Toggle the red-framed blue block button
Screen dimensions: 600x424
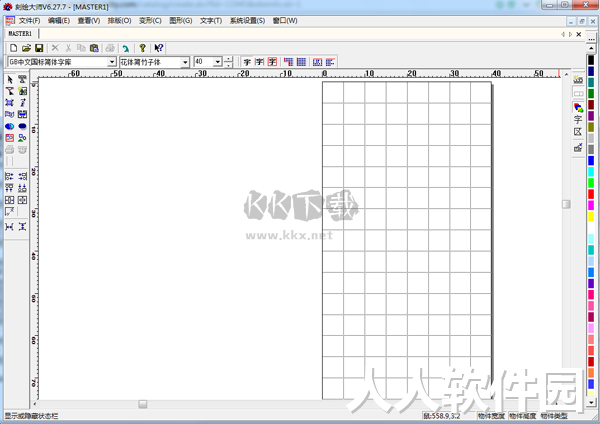point(318,62)
